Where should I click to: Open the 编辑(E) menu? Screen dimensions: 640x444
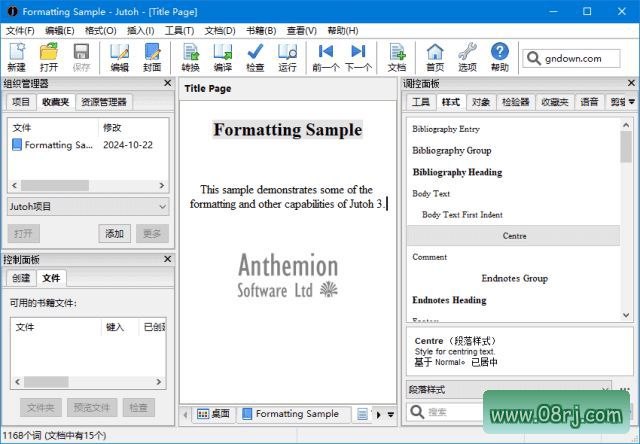coord(60,31)
